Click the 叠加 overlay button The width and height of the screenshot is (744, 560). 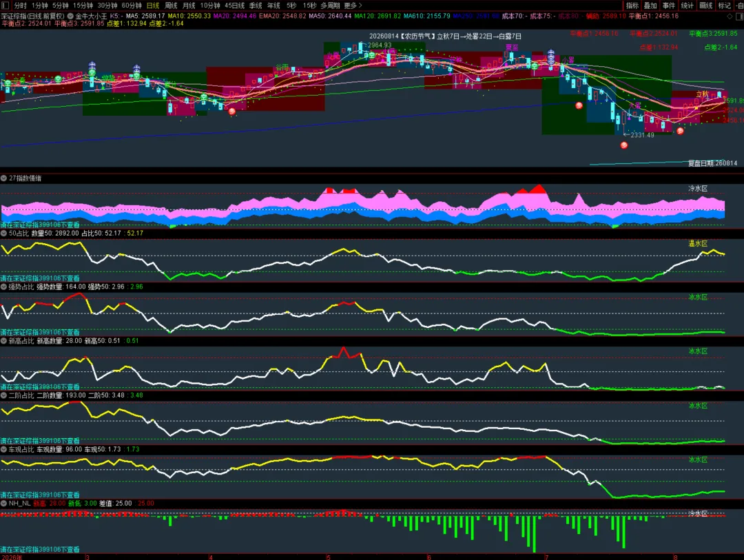point(650,6)
